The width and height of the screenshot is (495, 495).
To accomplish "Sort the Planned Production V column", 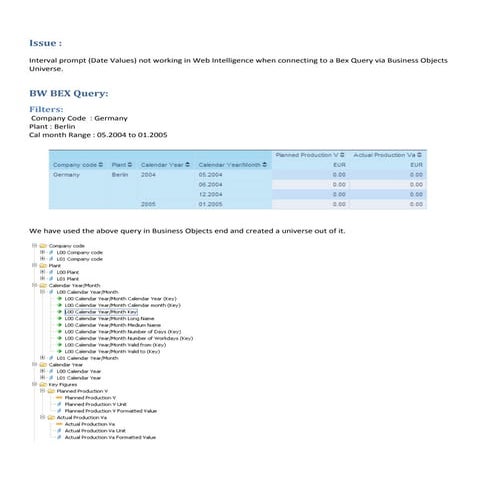I will tap(342, 155).
